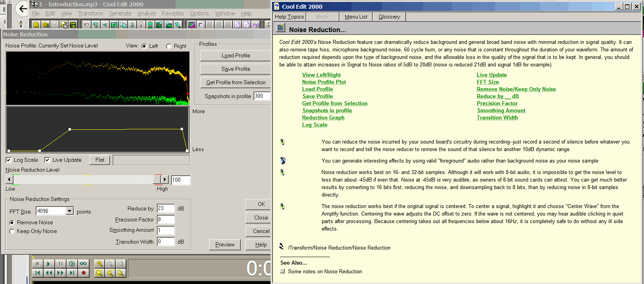This screenshot has height=284, width=644.
Task: Click the Play button in the transport
Action: (x=49, y=263)
